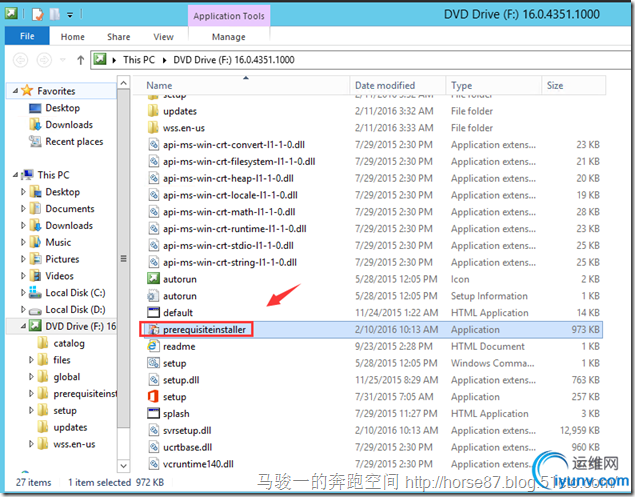Click the Back navigation arrow

[x=20, y=60]
